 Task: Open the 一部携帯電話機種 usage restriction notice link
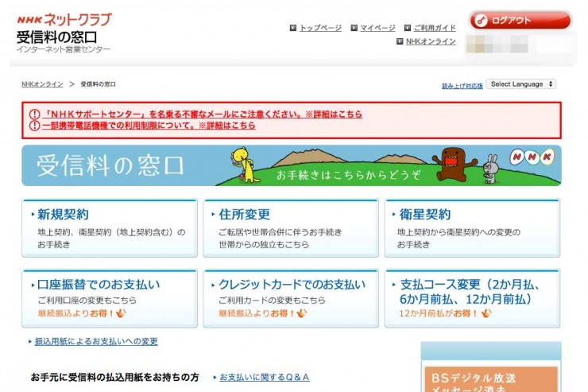(149, 126)
